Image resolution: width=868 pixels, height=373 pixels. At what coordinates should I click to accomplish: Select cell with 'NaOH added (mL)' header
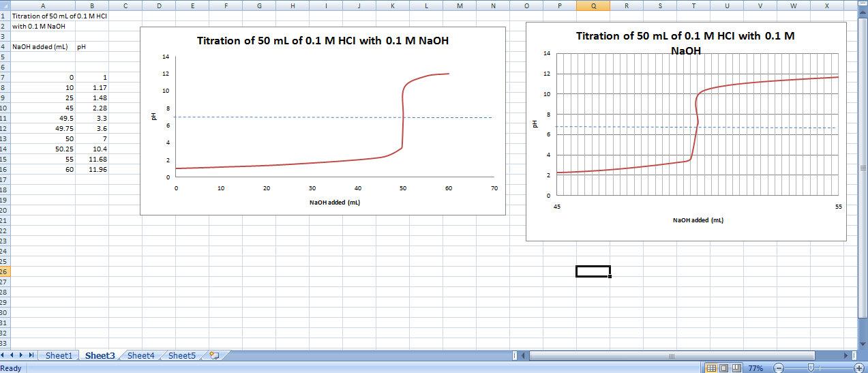click(42, 47)
